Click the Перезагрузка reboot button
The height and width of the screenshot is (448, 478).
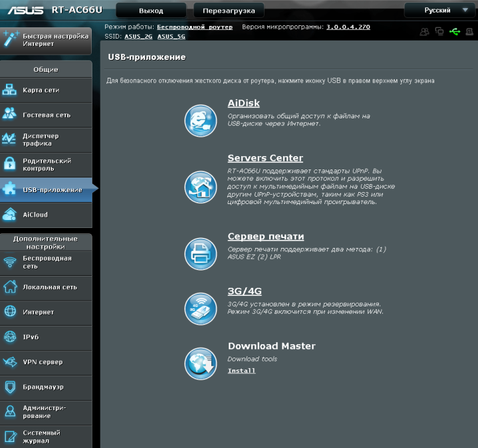click(x=229, y=11)
